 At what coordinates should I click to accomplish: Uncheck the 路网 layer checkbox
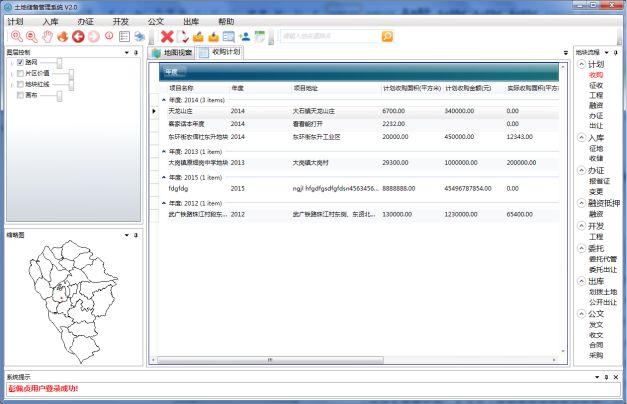coord(21,62)
